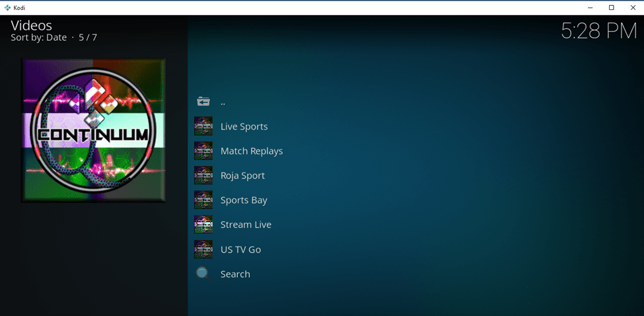Open the Live Sports entry
Viewport: 644px width, 316px height.
pyautogui.click(x=244, y=126)
